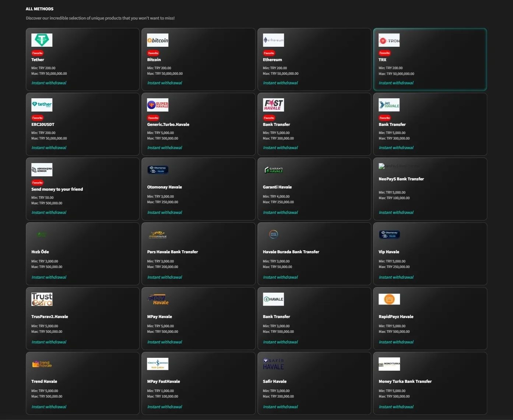513x420 pixels.
Task: Click the Garanti Havale logo
Action: coord(274,170)
